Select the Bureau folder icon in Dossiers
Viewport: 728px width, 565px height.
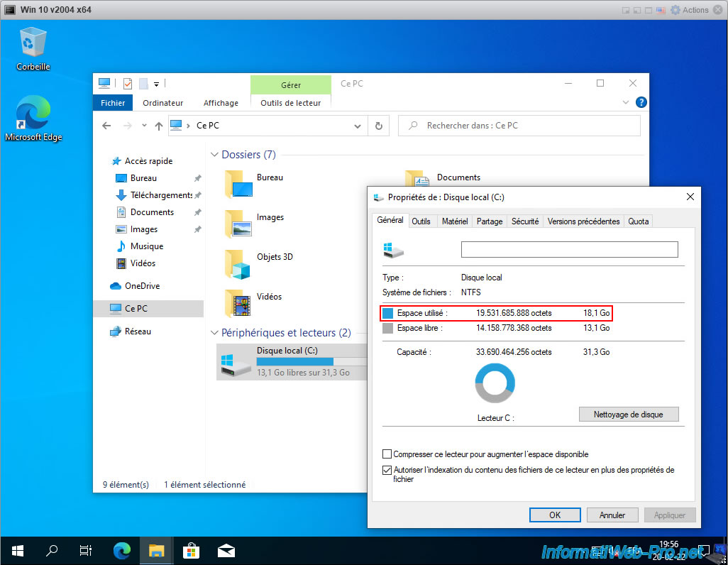(x=238, y=185)
